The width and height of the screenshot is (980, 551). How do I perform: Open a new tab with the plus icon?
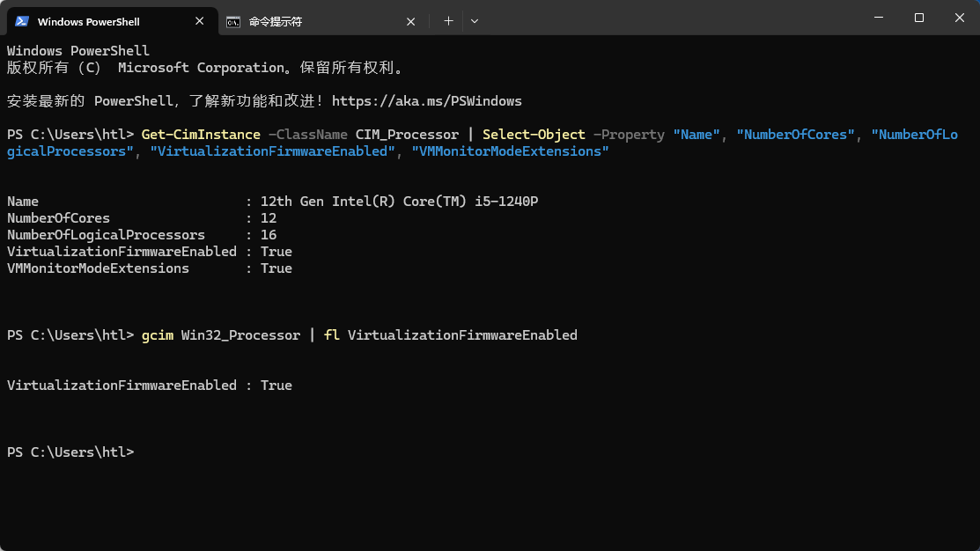448,20
